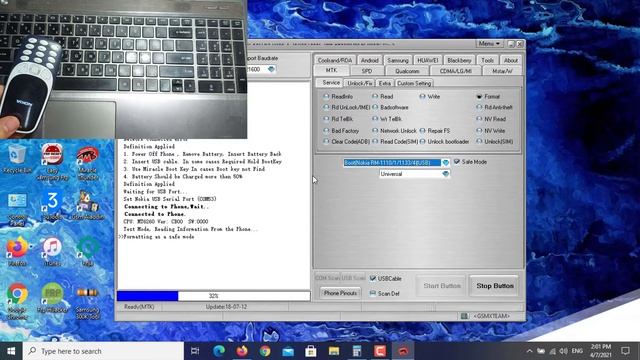
Task: Open the Google Chrome desktop shortcut
Action: [x=17, y=301]
